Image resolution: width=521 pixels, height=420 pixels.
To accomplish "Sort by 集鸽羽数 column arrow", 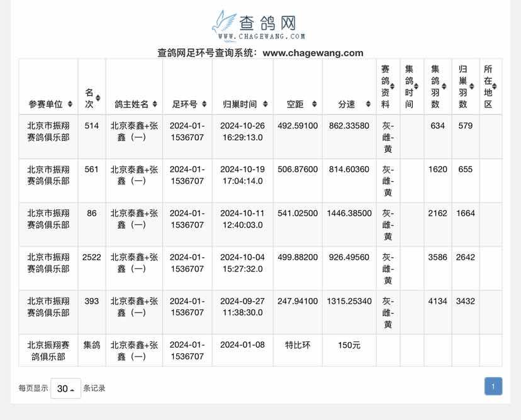I will click(x=444, y=87).
